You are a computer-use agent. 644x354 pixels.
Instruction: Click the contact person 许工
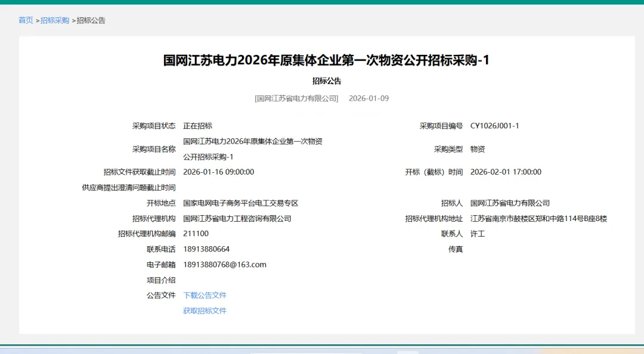478,234
